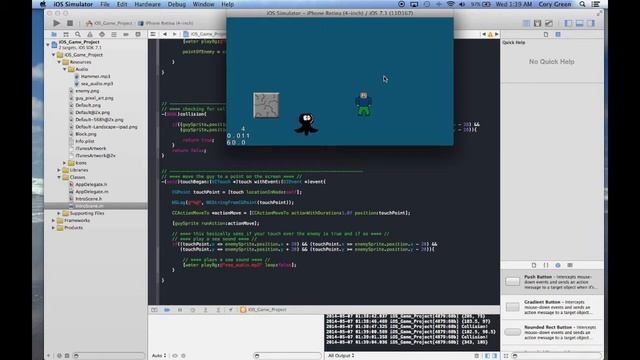Open the Issue navigator warning icon
Image resolution: width=640 pixels, height=360 pixels.
pos(90,34)
